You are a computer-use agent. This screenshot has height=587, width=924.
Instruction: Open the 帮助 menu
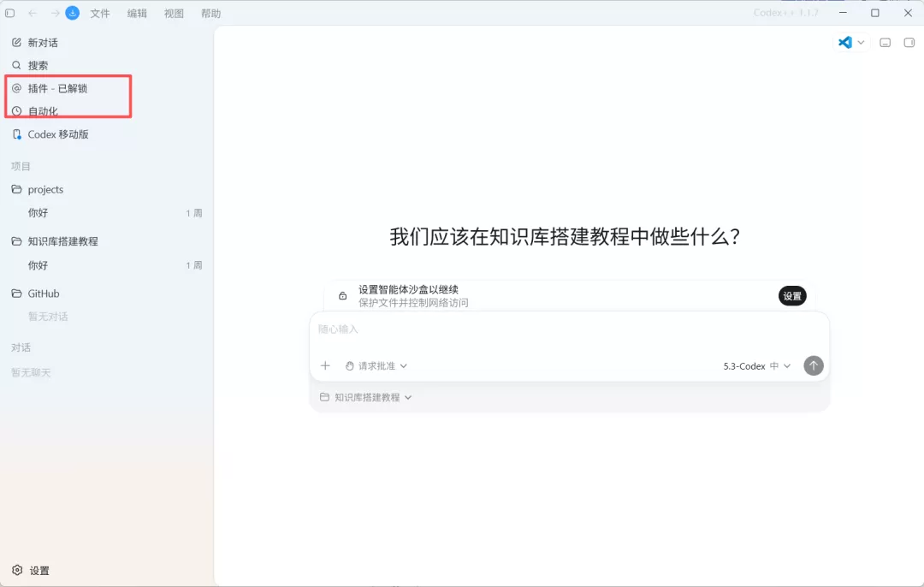pos(211,13)
